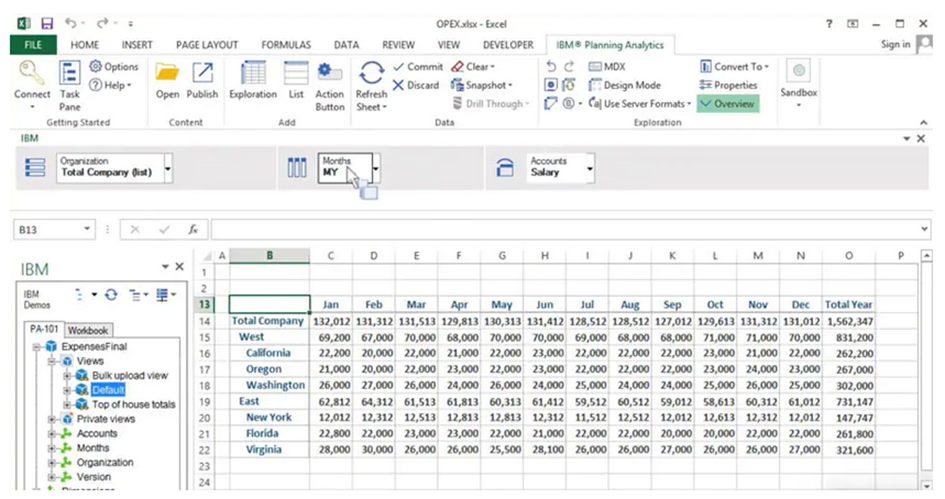The height and width of the screenshot is (499, 945).
Task: Click the Open folder icon
Action: pos(167,73)
